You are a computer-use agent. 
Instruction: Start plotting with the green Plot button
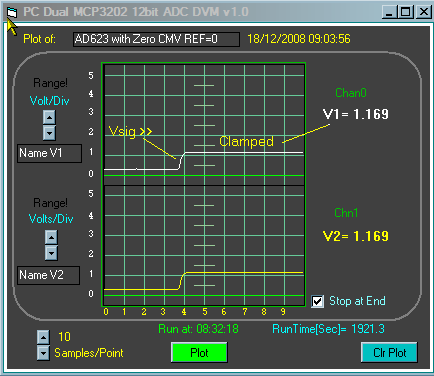click(199, 352)
